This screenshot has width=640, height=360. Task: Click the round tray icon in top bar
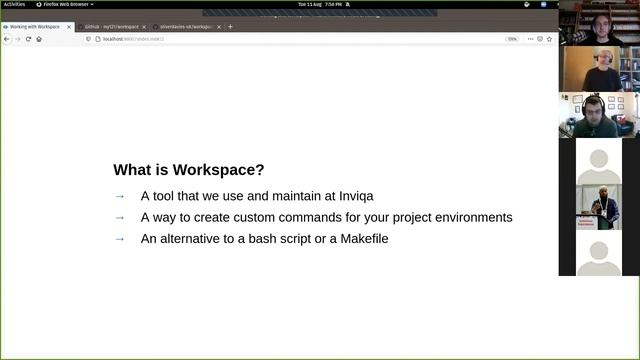click(x=527, y=4)
